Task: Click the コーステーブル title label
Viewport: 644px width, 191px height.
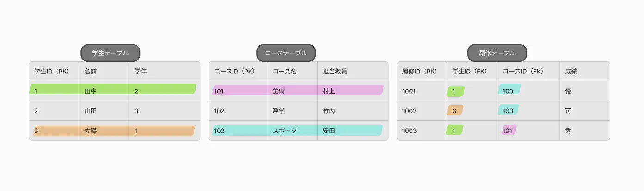Action: [x=286, y=53]
